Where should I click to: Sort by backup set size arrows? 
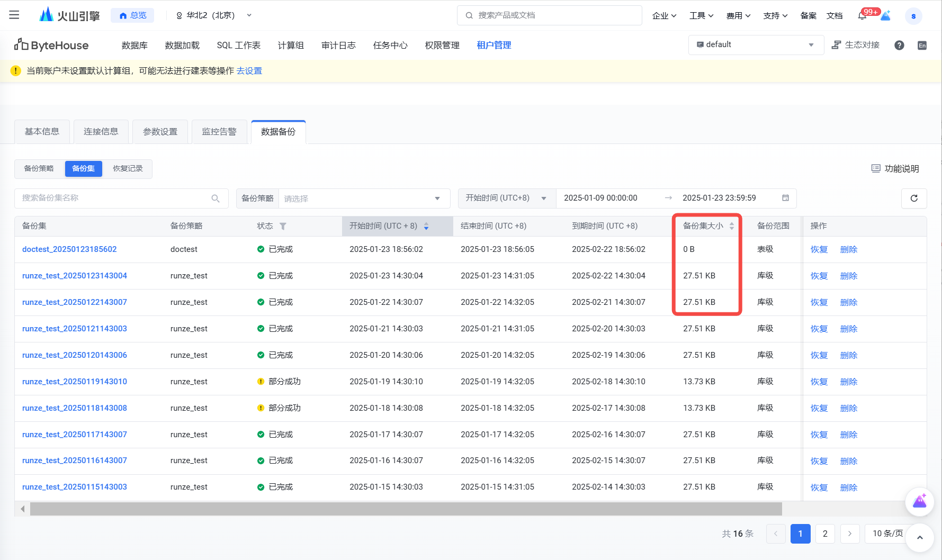click(x=732, y=226)
